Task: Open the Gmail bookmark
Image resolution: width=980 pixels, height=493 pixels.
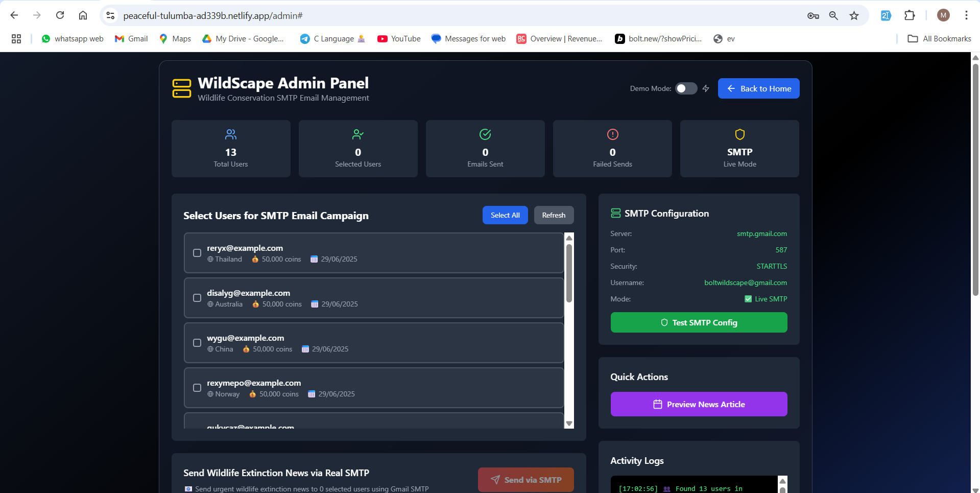Action: (x=131, y=39)
